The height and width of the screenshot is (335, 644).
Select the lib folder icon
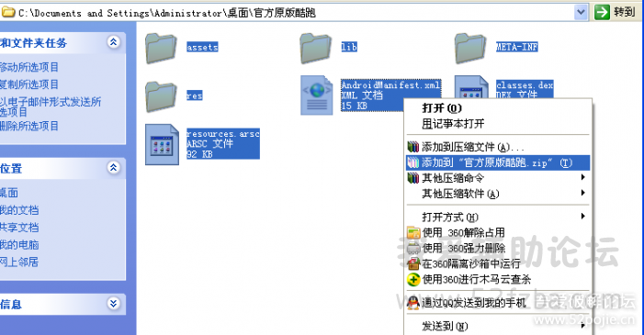pyautogui.click(x=315, y=49)
